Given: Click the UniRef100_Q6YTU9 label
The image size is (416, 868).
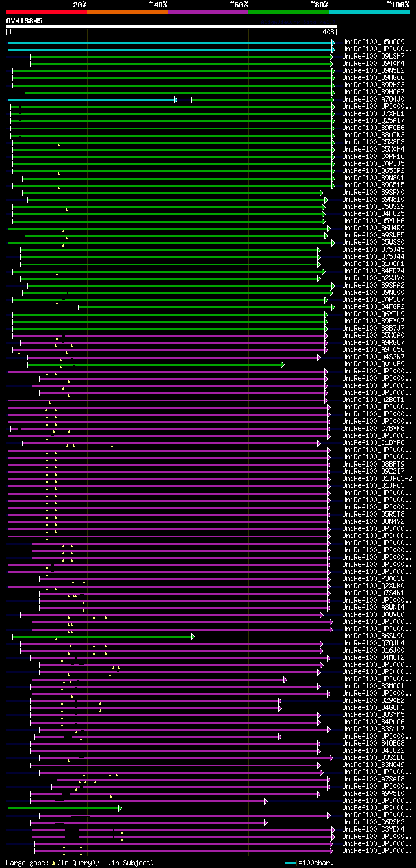Looking at the screenshot, I should click(373, 314).
